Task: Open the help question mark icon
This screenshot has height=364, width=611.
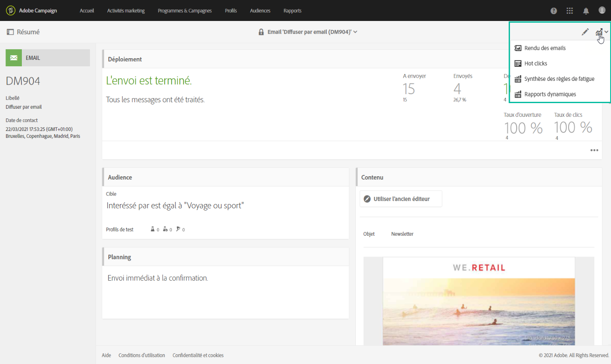Action: (x=554, y=11)
